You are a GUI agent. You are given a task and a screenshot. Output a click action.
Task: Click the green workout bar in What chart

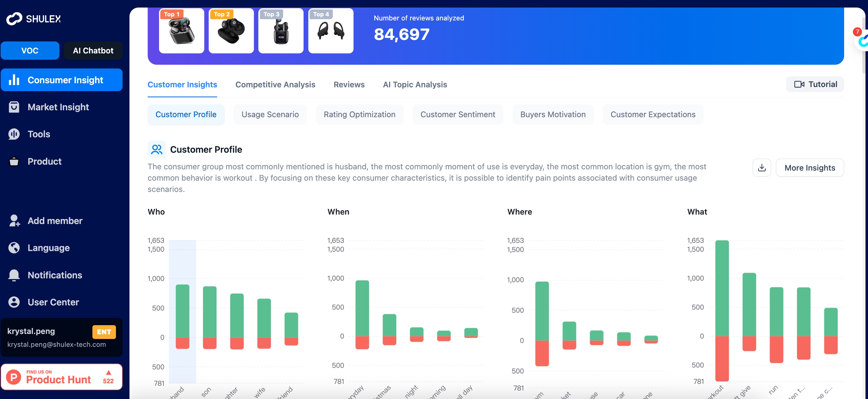click(722, 288)
